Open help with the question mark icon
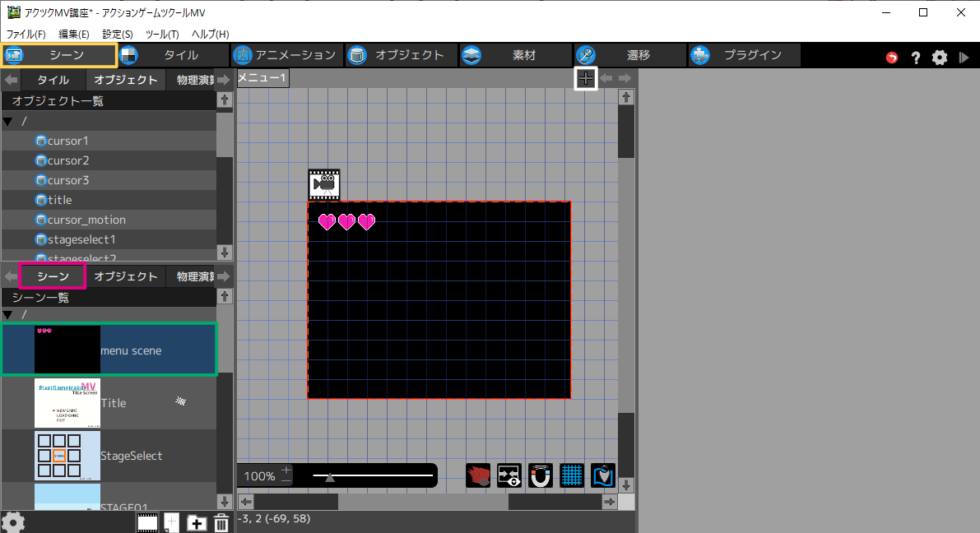Screen dimensions: 980x533 click(915, 58)
